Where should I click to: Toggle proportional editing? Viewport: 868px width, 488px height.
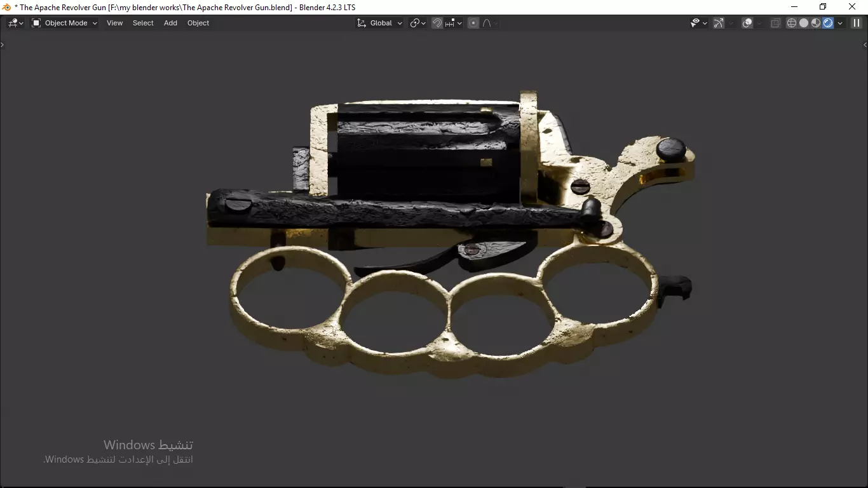pyautogui.click(x=473, y=23)
